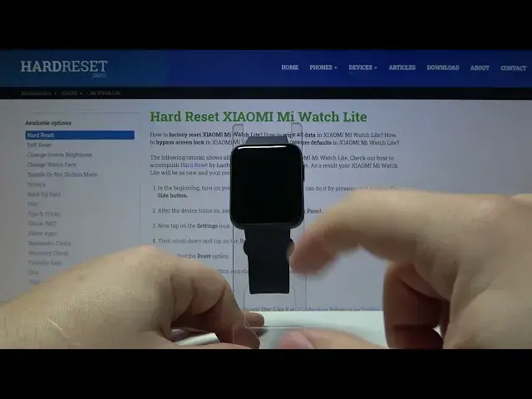The width and height of the screenshot is (532, 399).
Task: Click the Hard Reset XIAOMI Mi Watch Lite heading
Action: 259,116
